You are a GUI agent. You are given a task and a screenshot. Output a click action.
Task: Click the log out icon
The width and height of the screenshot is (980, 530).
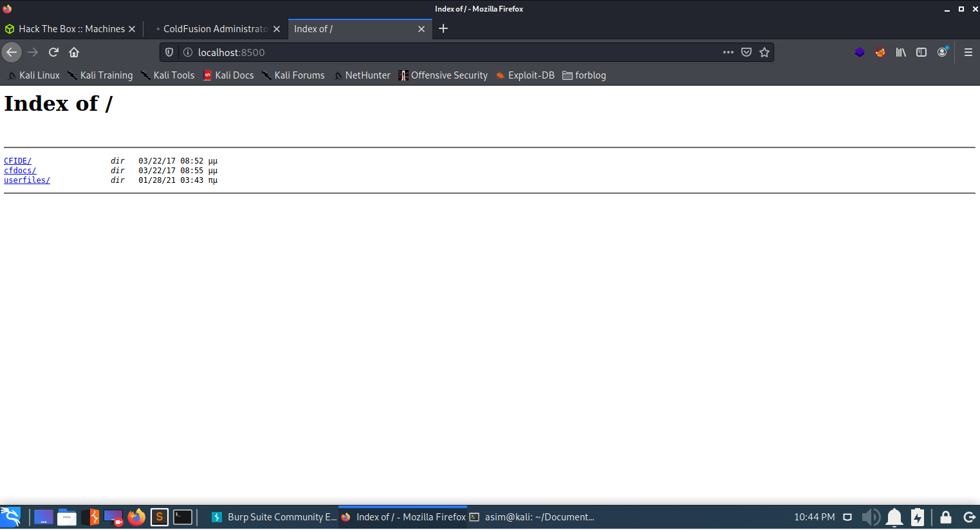(x=969, y=517)
